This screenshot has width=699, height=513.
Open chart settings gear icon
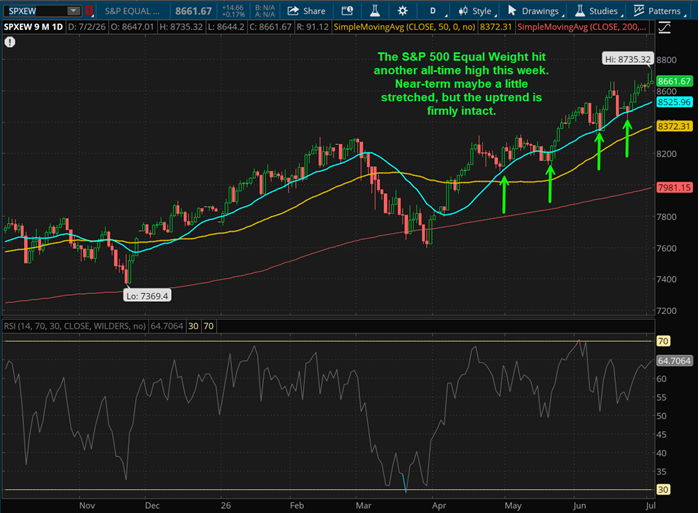point(402,11)
